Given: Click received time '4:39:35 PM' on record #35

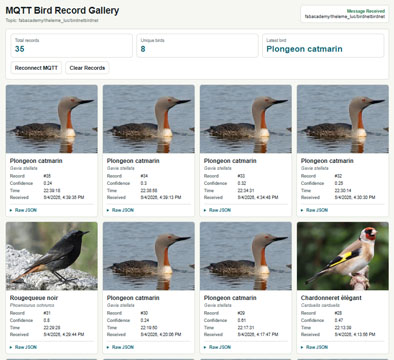Looking at the screenshot, I should (71, 197).
